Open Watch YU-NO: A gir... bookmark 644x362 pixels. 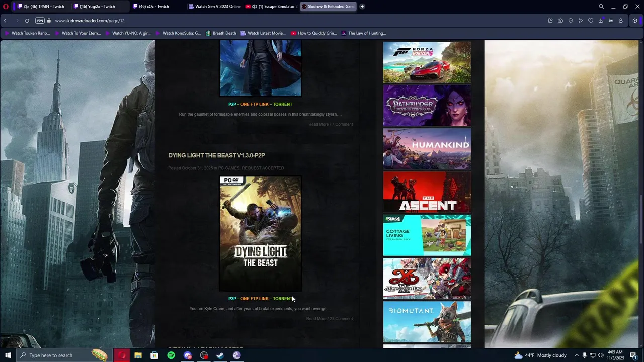(x=128, y=33)
